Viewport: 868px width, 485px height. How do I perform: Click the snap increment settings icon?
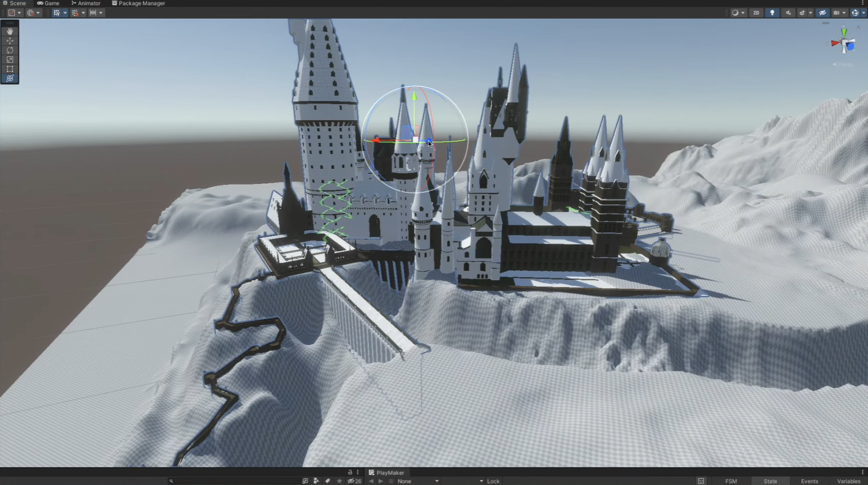93,13
